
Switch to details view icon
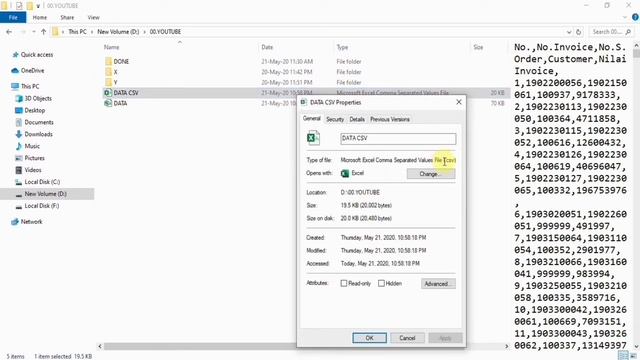click(x=622, y=356)
